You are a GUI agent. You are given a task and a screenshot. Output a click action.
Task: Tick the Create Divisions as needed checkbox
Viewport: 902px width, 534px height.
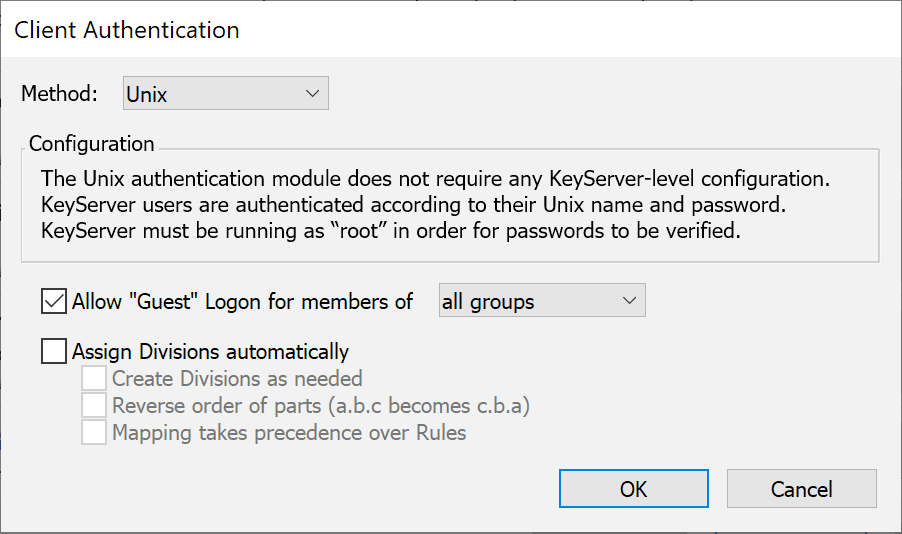tap(94, 379)
